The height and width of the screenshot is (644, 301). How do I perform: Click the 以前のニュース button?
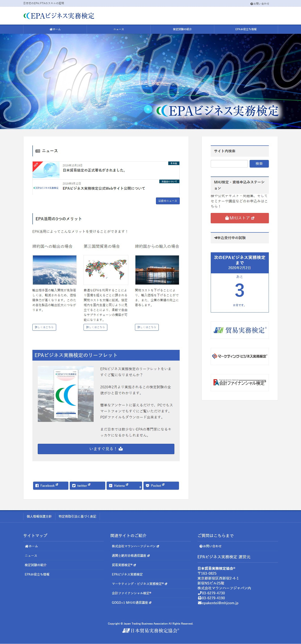[168, 201]
